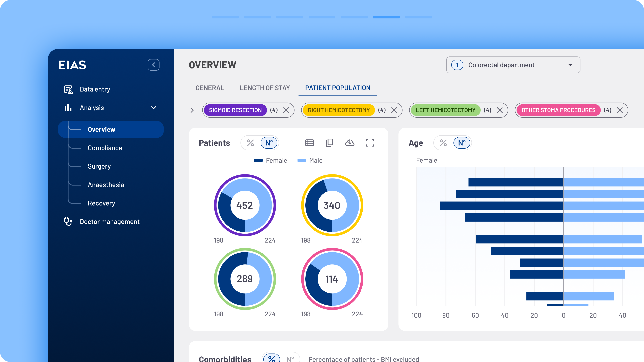Click the Right Hemicotectomy yellow tag
The height and width of the screenshot is (362, 644).
point(339,110)
